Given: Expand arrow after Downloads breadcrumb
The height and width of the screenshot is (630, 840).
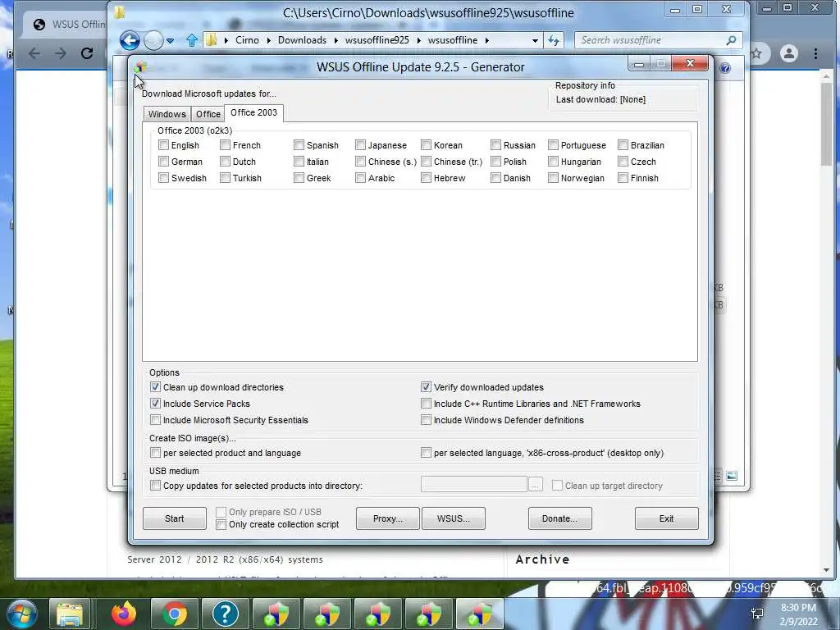Looking at the screenshot, I should (x=336, y=40).
